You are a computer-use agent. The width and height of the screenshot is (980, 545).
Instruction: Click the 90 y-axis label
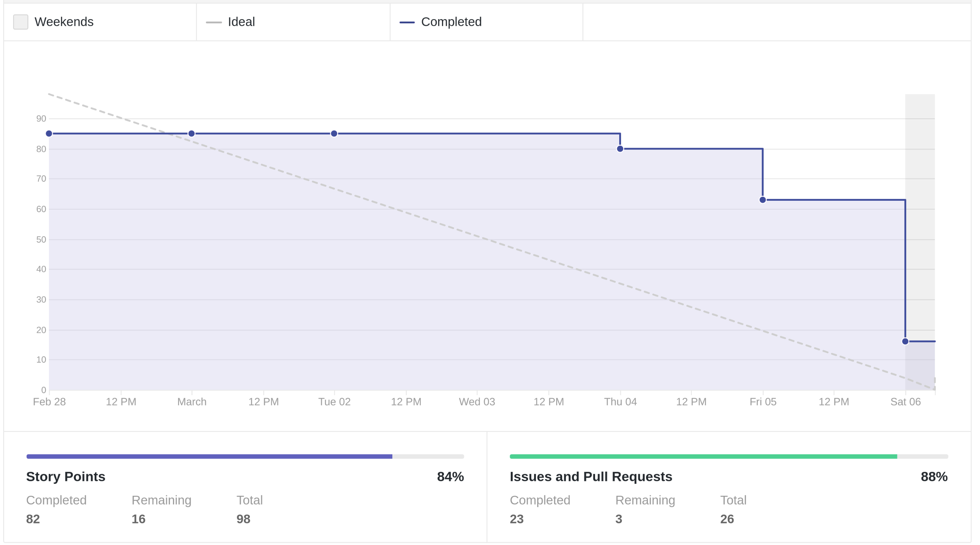click(x=41, y=119)
